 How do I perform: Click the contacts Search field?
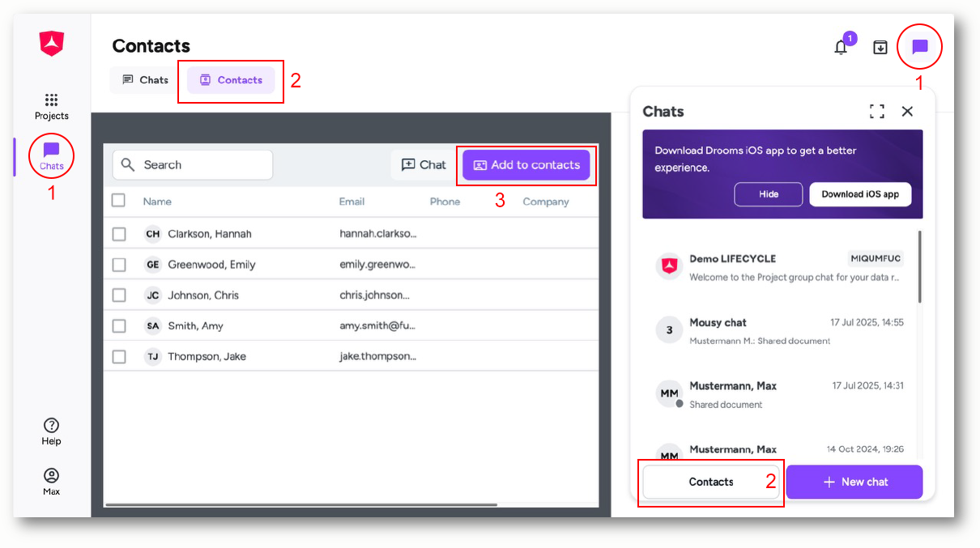[x=193, y=165]
